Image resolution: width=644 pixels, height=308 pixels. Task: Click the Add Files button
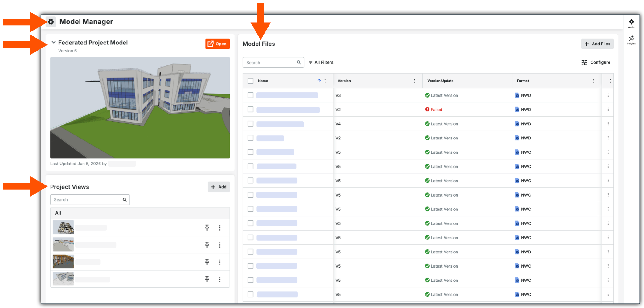(x=597, y=44)
